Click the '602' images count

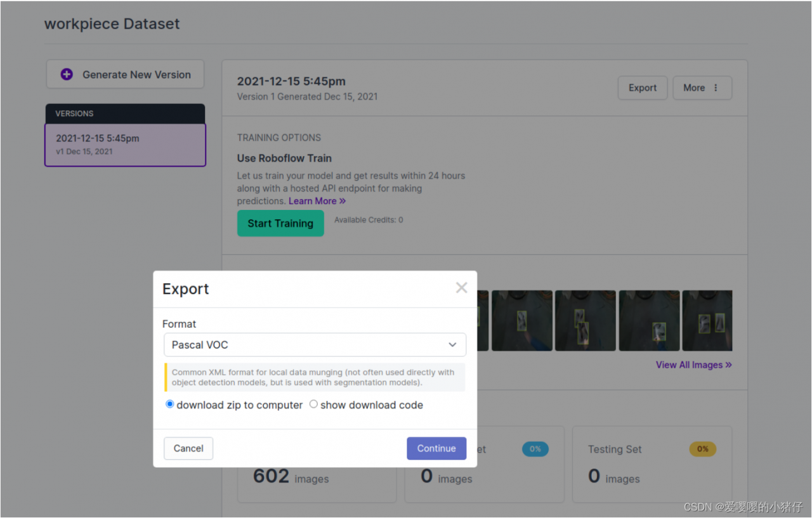[271, 476]
